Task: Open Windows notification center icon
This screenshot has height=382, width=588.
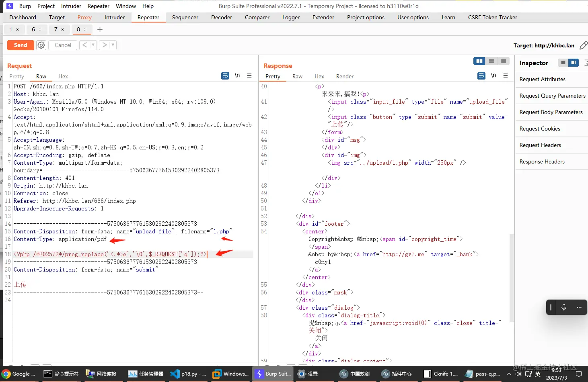Action: 579,374
